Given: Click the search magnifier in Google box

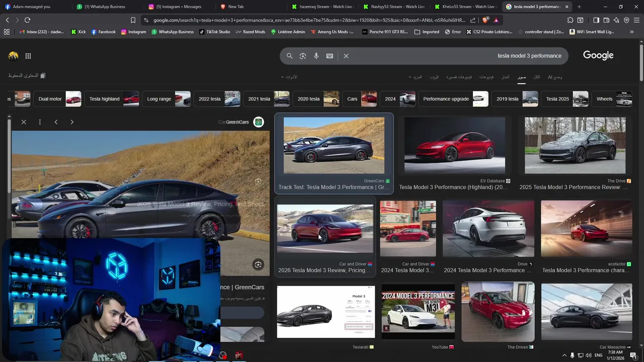Looking at the screenshot, I should 289,56.
